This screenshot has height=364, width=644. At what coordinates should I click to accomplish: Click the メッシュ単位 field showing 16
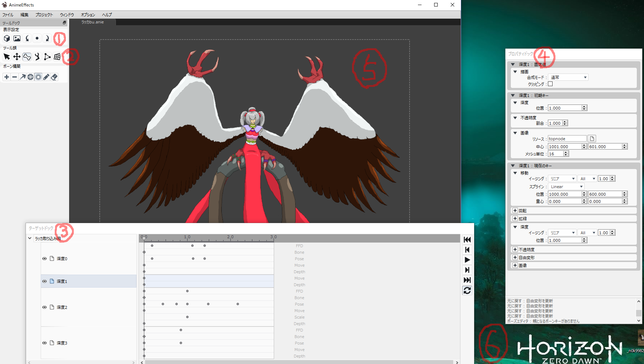point(556,154)
